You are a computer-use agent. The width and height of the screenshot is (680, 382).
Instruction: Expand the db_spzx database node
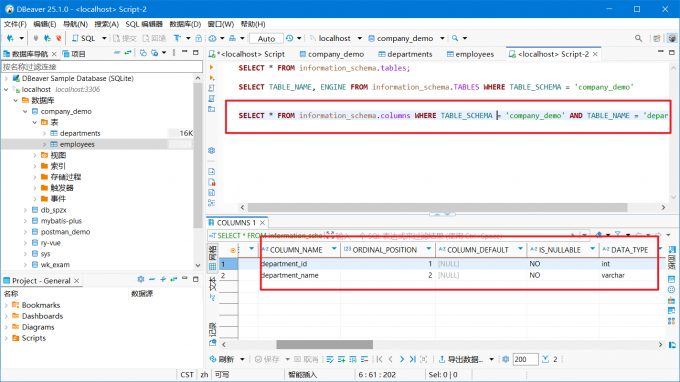click(x=25, y=210)
